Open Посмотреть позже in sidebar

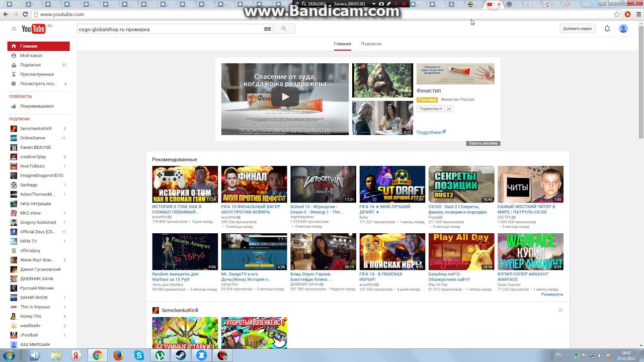[x=38, y=83]
